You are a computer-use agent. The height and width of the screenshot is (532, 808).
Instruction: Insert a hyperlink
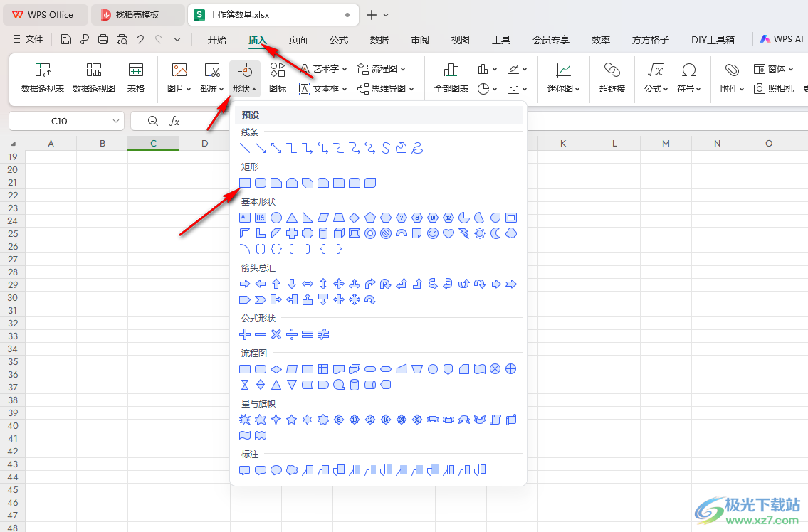(x=612, y=78)
